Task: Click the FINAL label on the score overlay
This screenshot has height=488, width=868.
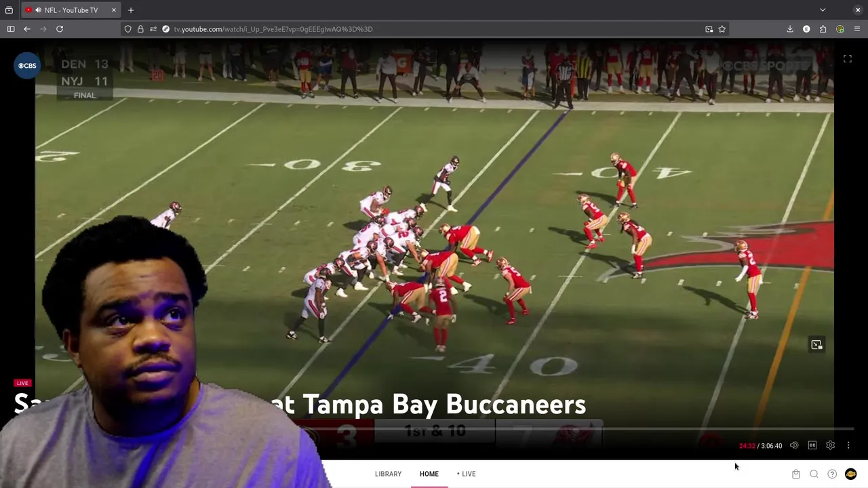Action: coord(85,96)
